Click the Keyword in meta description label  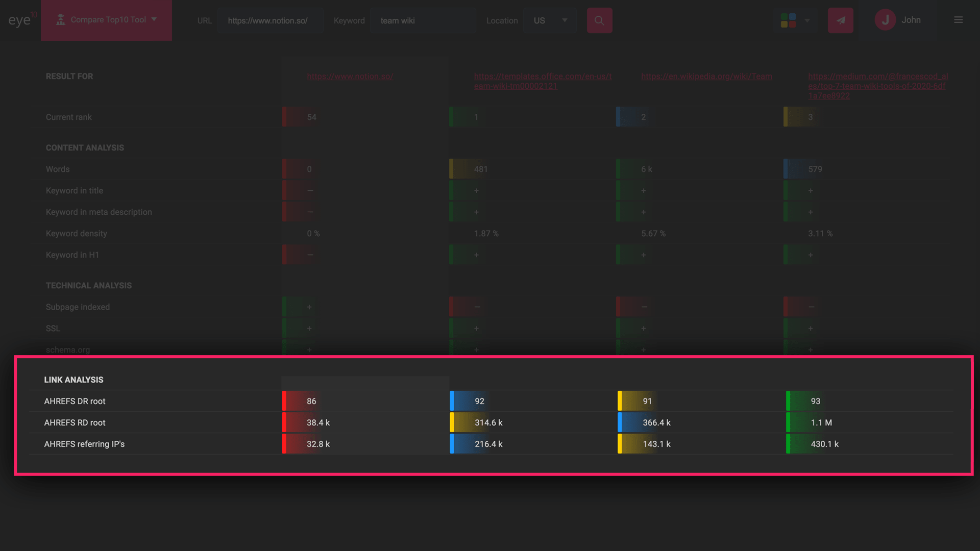[99, 212]
